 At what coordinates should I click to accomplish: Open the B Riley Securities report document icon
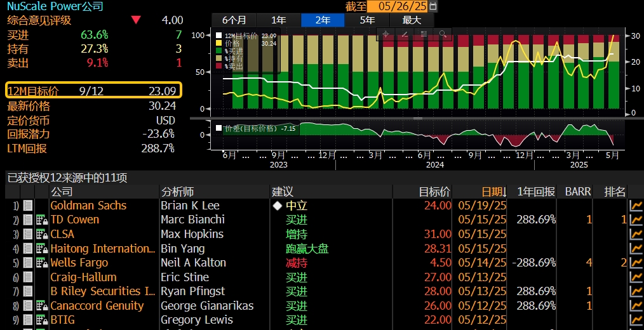pos(27,291)
